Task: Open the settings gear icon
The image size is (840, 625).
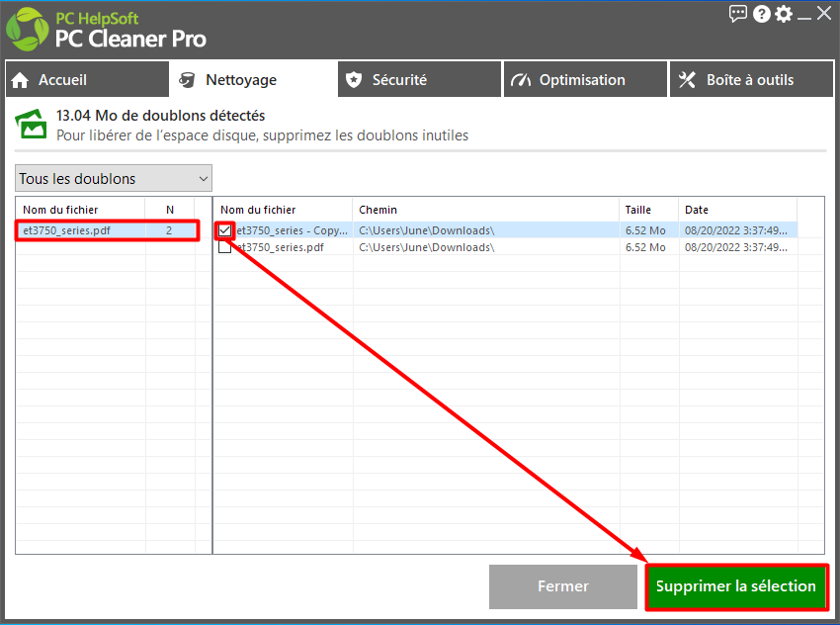Action: [x=784, y=14]
